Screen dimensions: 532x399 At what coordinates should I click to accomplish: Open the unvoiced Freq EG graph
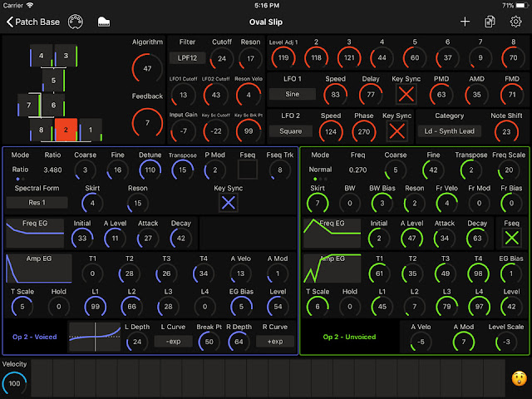click(x=332, y=233)
